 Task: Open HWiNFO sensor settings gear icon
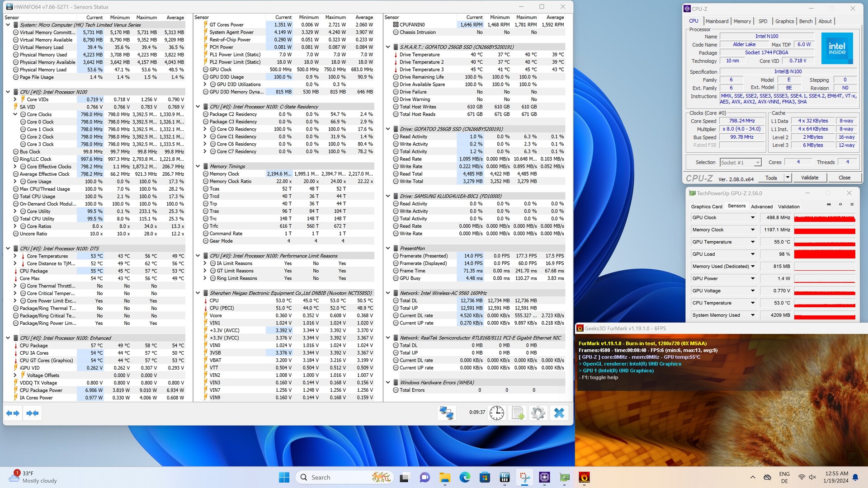538,413
